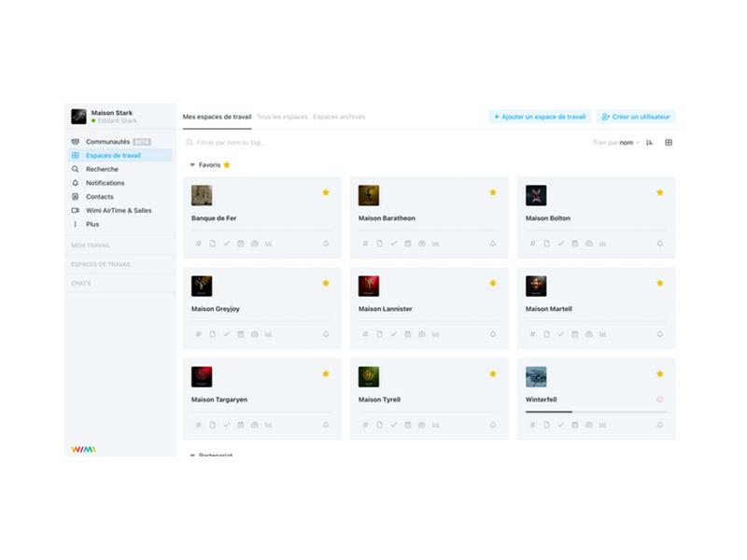Click the Wimi logo in the sidebar
This screenshot has height=560, width=747.
point(83,449)
